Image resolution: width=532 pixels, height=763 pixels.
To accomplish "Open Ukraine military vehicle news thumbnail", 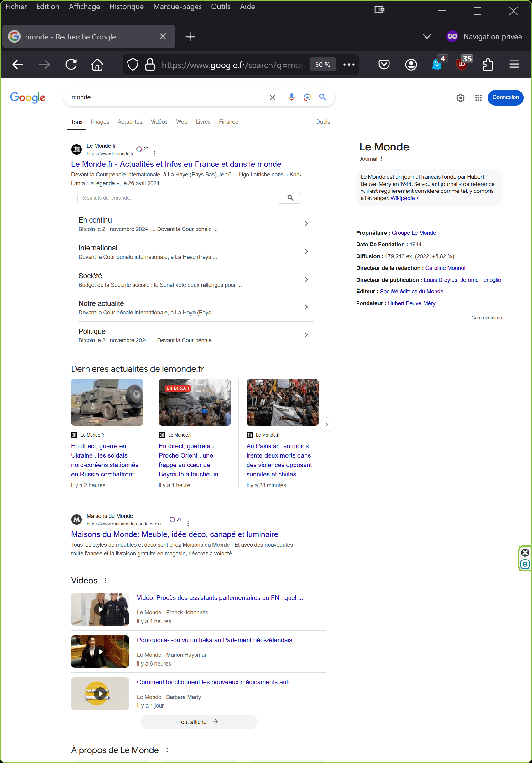I will [107, 402].
